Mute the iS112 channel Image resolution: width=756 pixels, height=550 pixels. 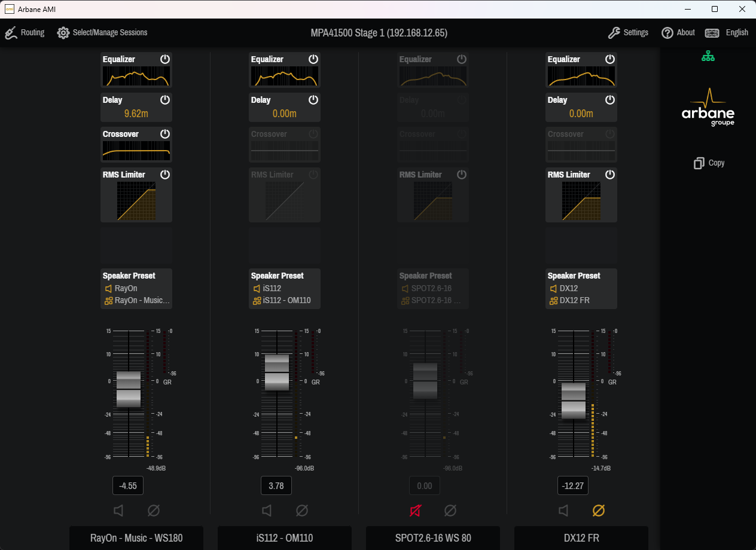(x=267, y=511)
